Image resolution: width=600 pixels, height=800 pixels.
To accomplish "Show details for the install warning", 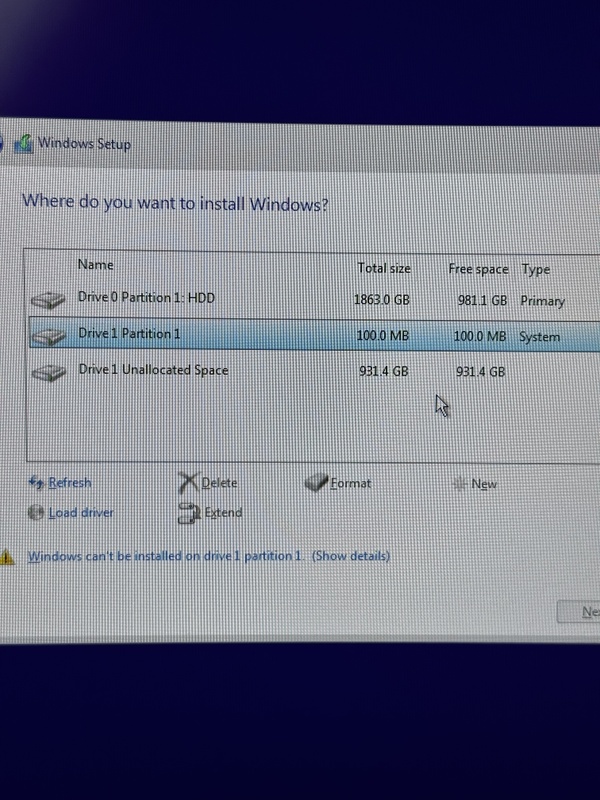I will click(x=351, y=556).
